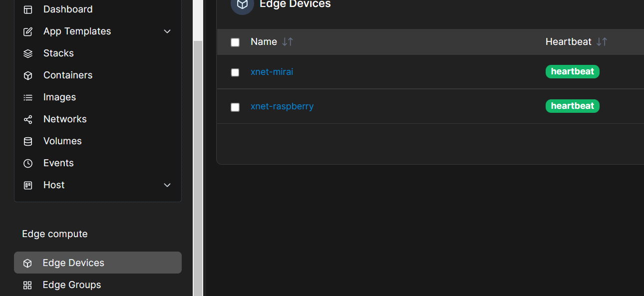
Task: Click the green heartbeat badge for xnet-mirai
Action: pos(572,71)
